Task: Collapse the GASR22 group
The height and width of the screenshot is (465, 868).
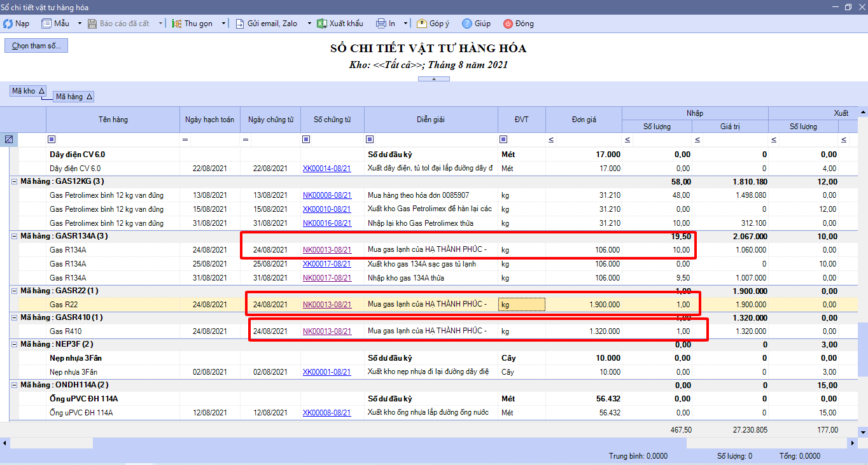Action: [x=15, y=291]
